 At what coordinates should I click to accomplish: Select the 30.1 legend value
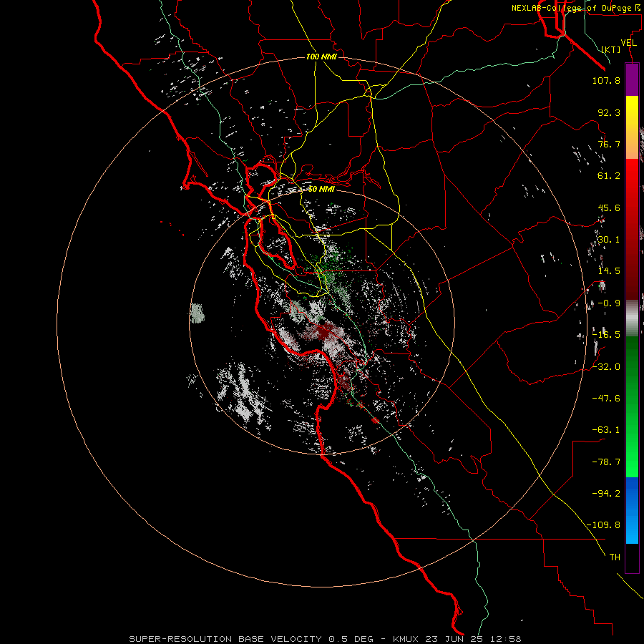coord(609,240)
